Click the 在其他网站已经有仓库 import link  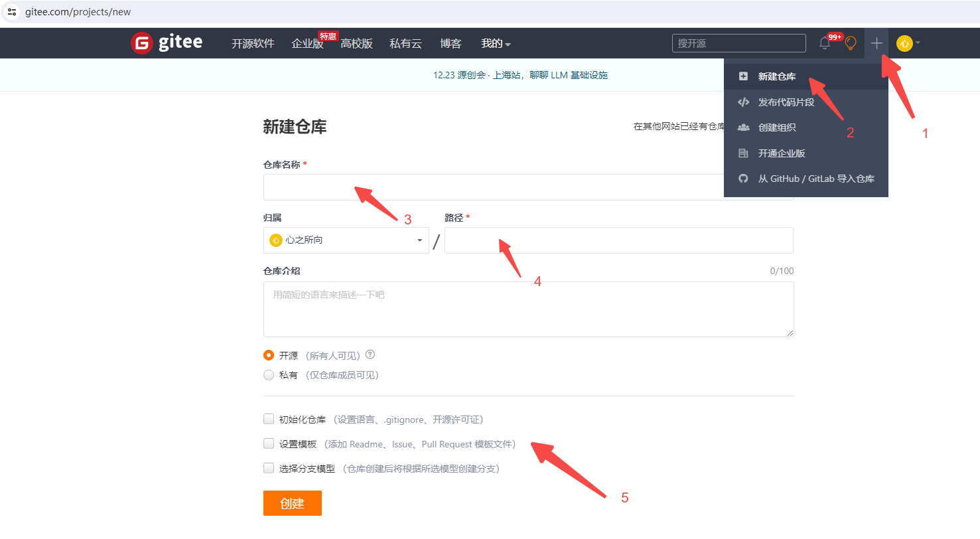pos(679,126)
